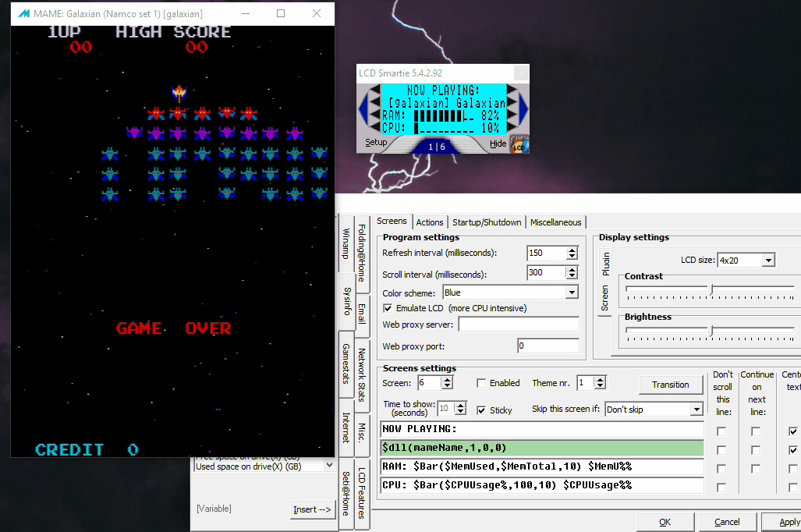Click the large left arrow on LCD display
The image size is (801, 532).
tap(363, 109)
